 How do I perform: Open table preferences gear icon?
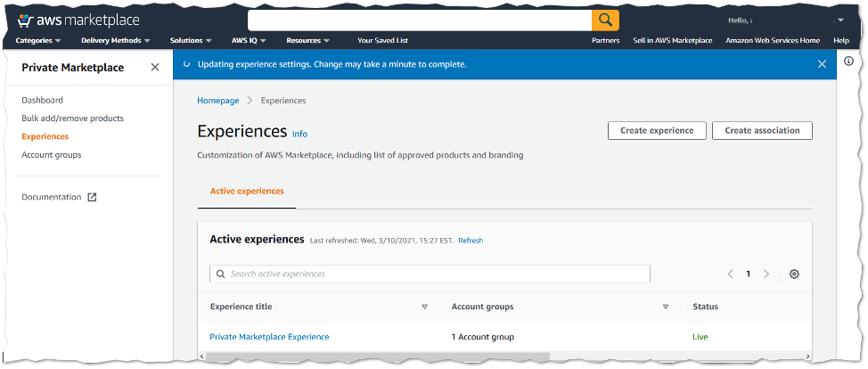pos(794,274)
